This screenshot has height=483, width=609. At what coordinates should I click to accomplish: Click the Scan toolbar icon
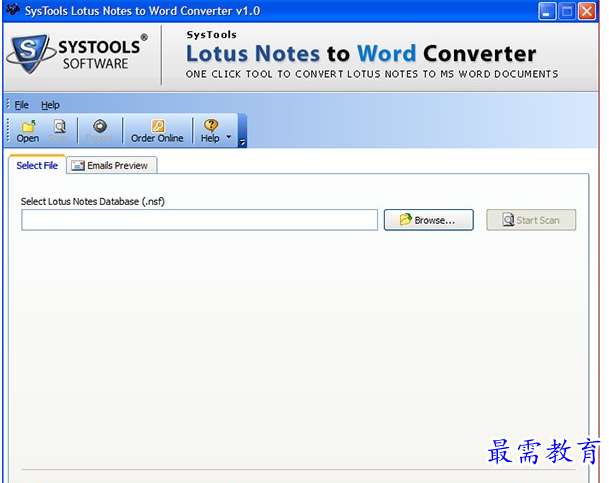[x=59, y=126]
